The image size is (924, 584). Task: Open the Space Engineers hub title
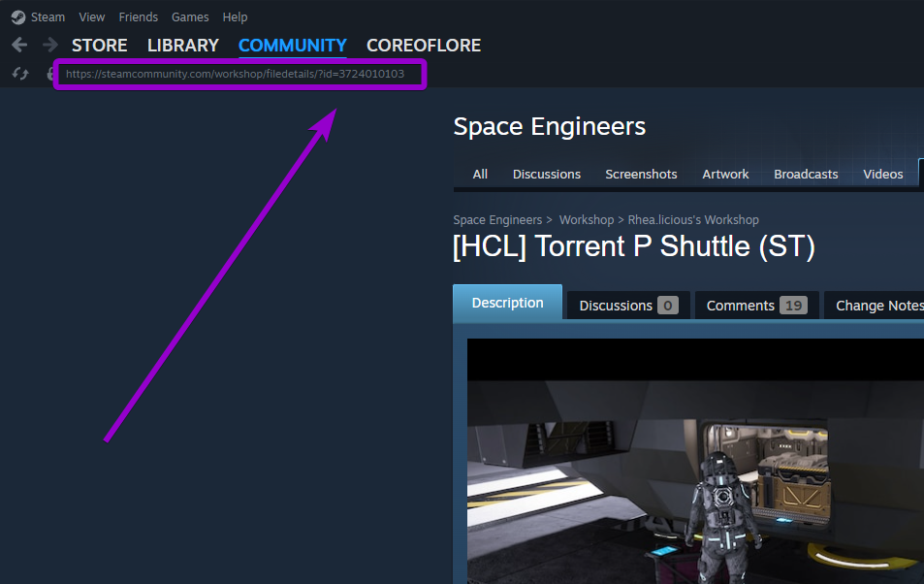pyautogui.click(x=549, y=126)
